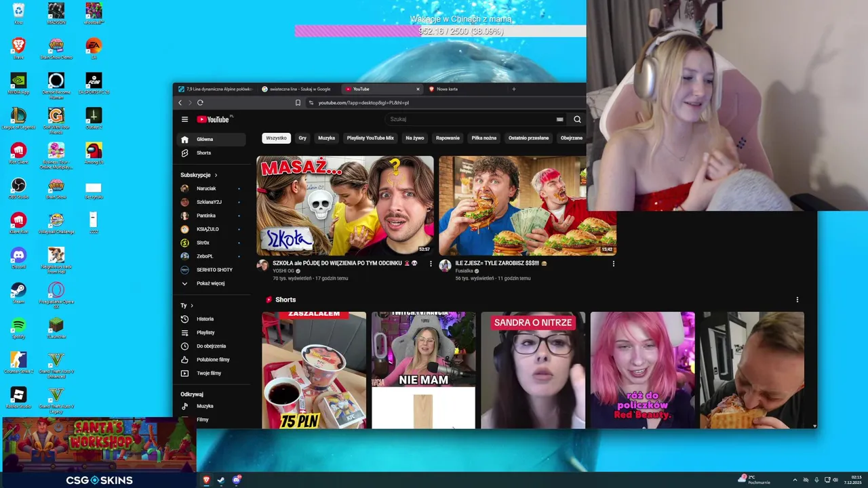Open the taskbar clock and date

(854, 480)
